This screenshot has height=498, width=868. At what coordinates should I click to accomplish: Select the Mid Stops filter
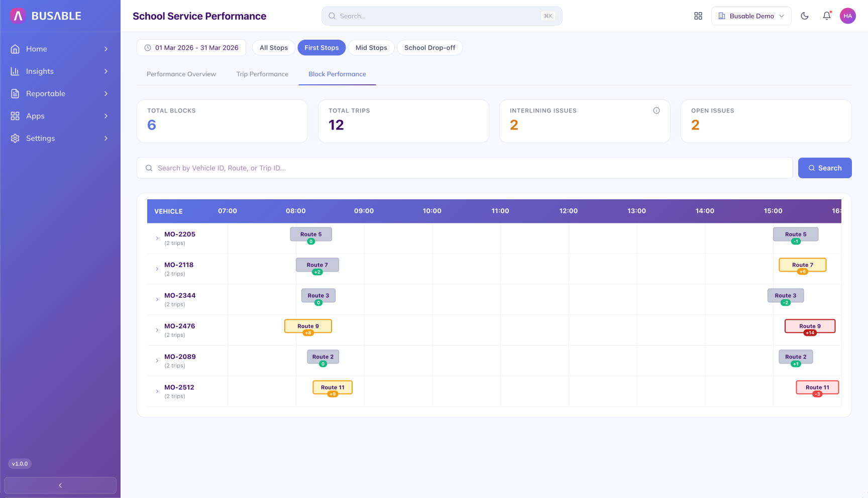[371, 48]
